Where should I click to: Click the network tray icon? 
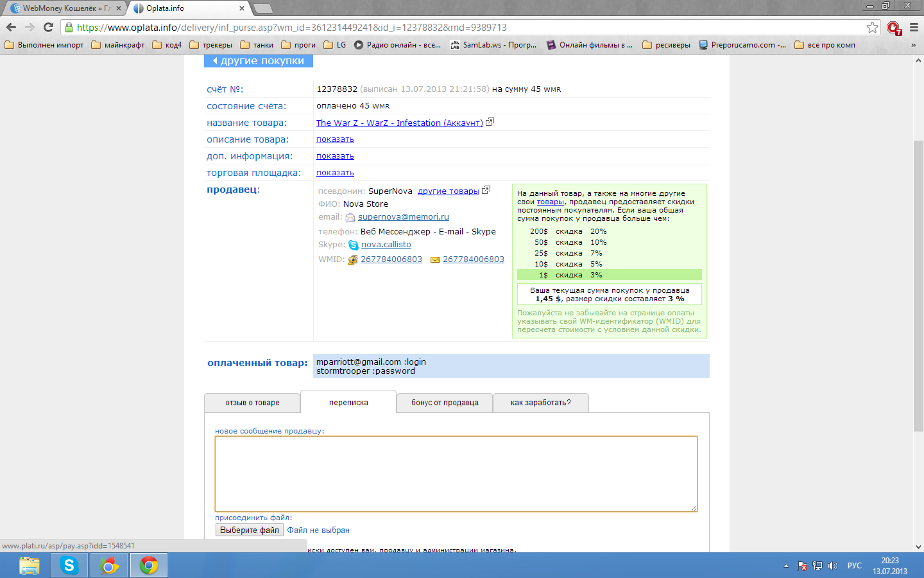tap(817, 566)
